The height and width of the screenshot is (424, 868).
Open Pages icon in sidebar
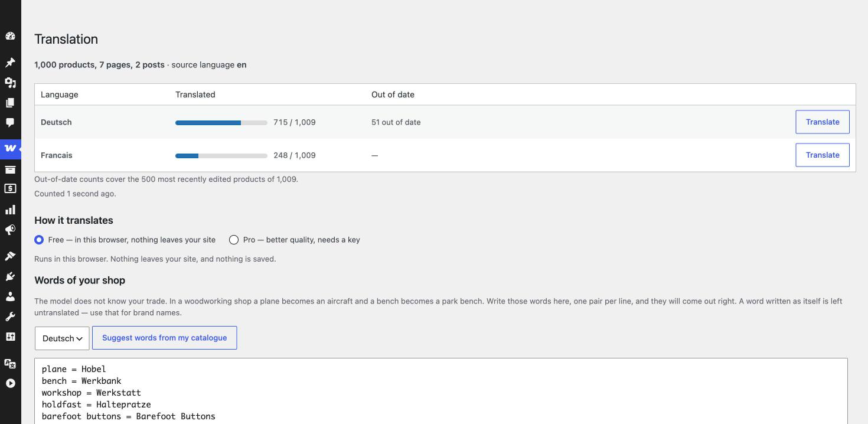(10, 103)
